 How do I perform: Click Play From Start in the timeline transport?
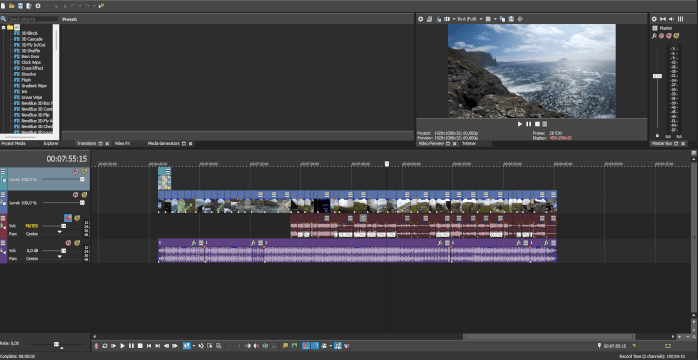click(x=114, y=346)
